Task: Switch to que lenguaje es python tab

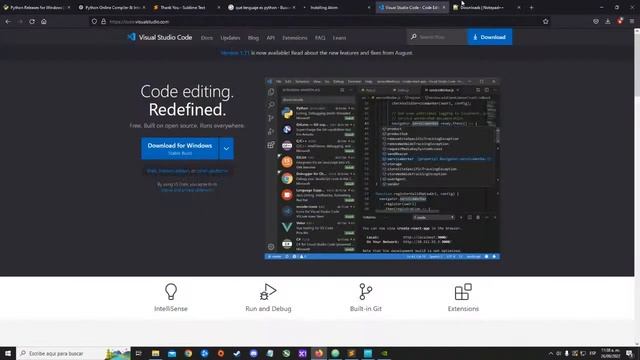Action: (x=261, y=7)
